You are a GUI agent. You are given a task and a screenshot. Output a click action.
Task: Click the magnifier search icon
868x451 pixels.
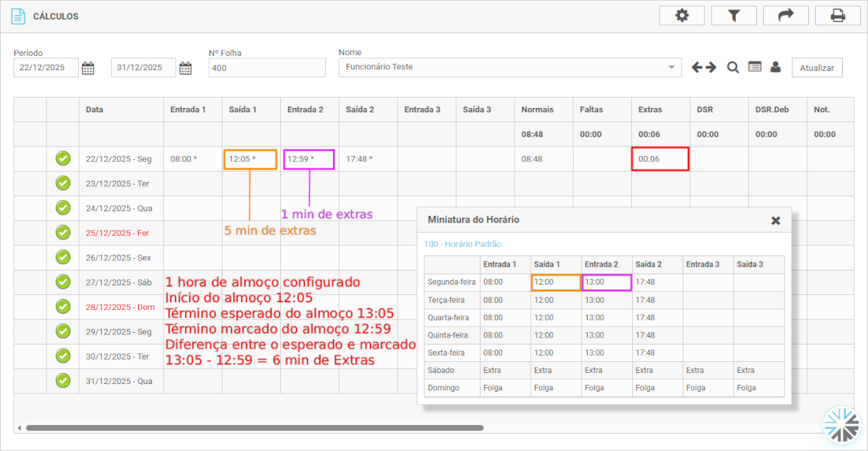733,68
